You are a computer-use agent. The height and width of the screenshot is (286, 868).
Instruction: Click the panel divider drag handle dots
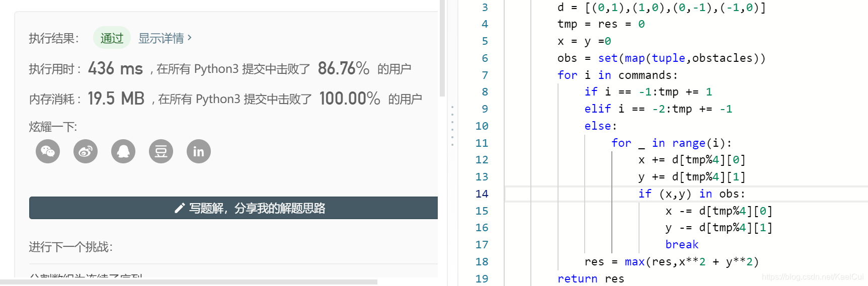[452, 126]
